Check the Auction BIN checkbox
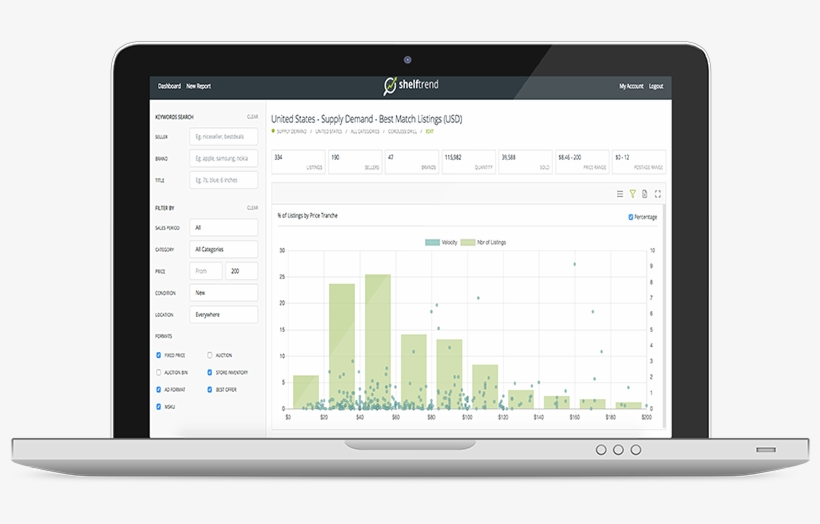820x524 pixels. 158,372
